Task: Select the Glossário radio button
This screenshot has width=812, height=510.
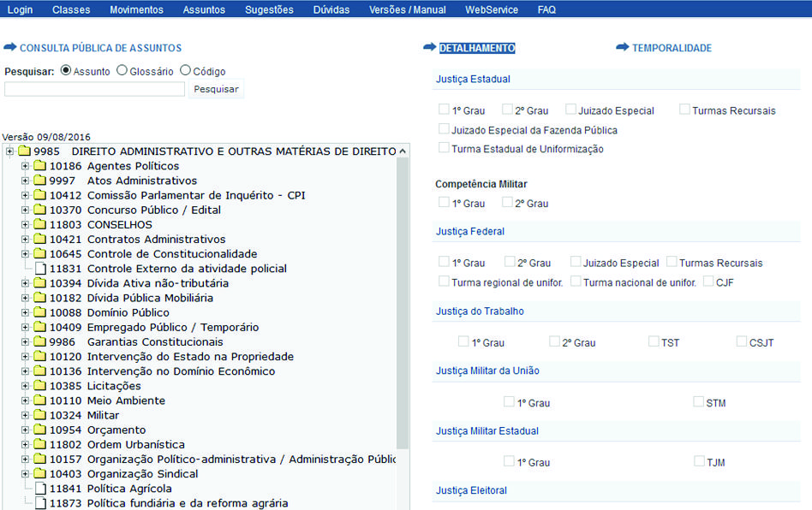Action: (122, 71)
